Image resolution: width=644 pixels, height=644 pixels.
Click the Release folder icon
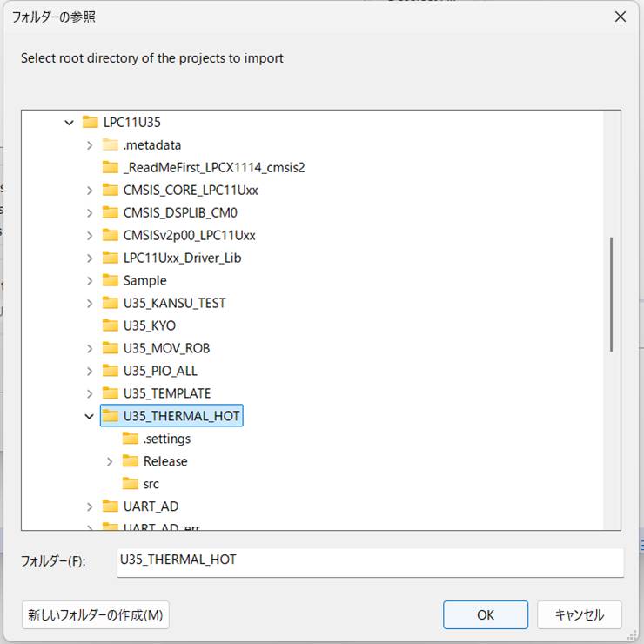click(131, 461)
